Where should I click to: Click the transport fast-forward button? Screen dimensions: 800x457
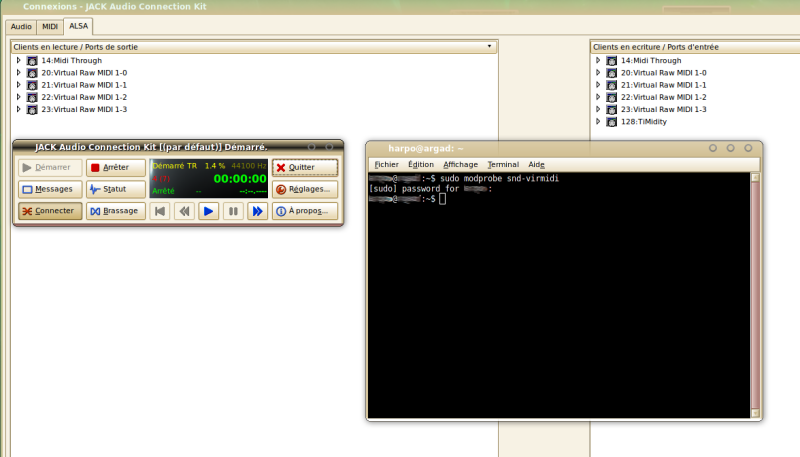click(258, 211)
